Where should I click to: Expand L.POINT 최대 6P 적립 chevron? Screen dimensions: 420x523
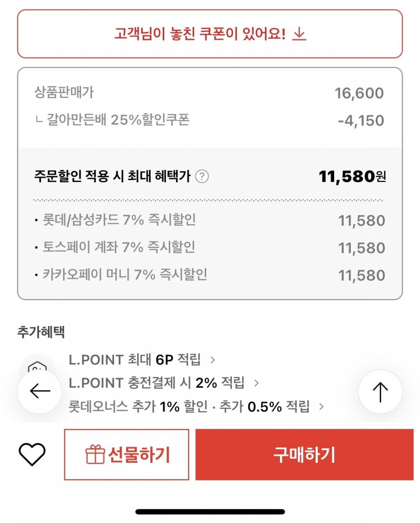[x=212, y=360]
